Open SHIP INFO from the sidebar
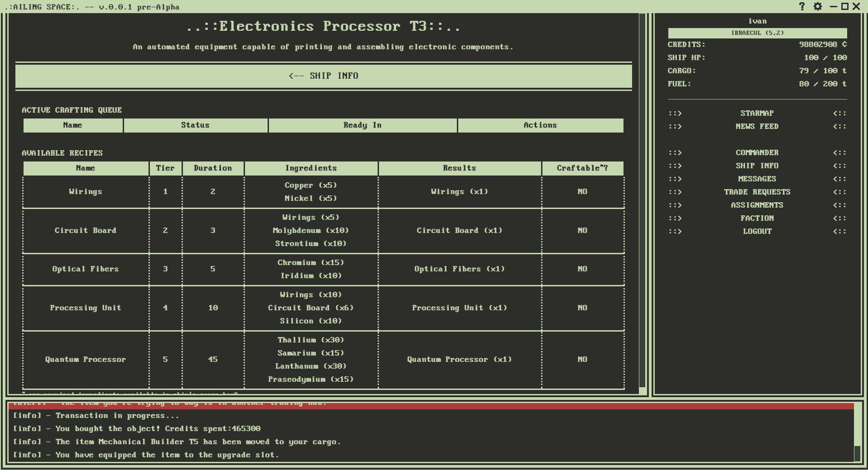Viewport: 868px width, 470px height. pos(757,166)
